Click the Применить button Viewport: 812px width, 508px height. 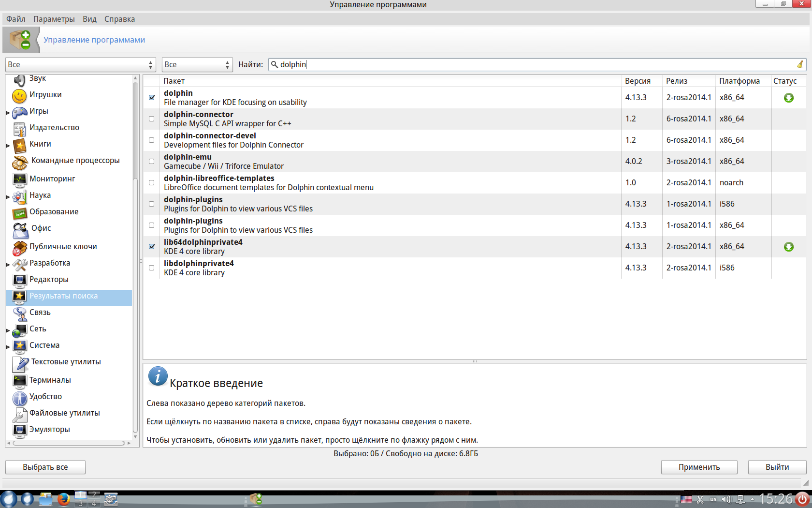coord(699,467)
